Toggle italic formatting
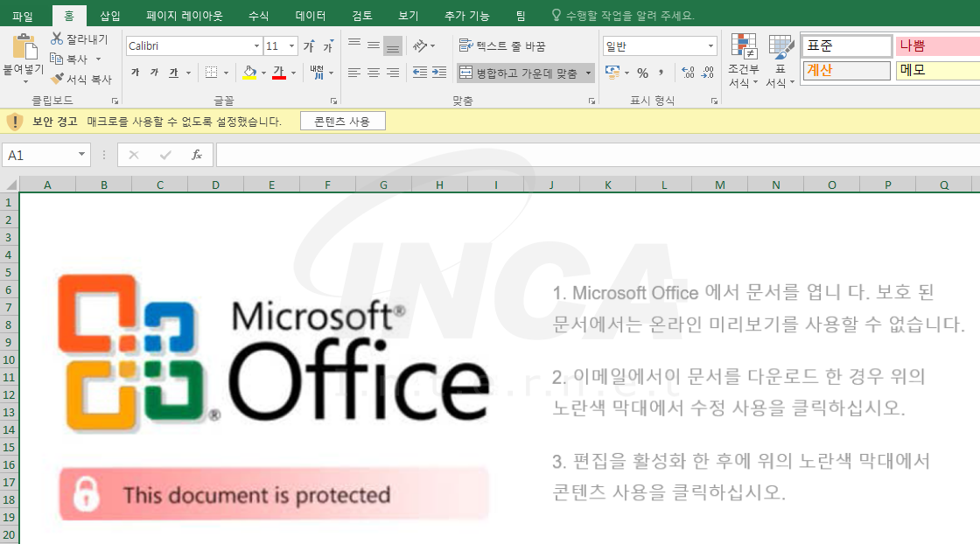 (154, 73)
